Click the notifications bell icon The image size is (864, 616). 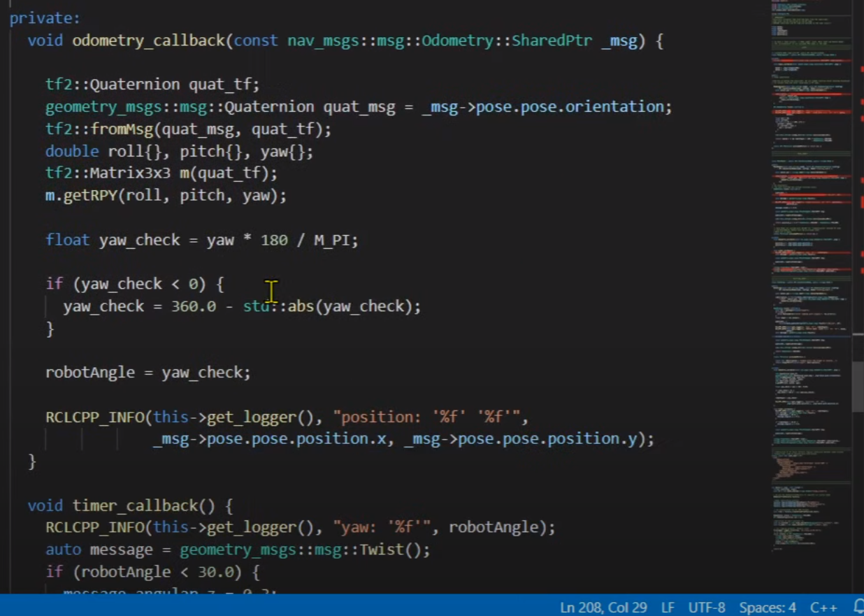pos(858,607)
